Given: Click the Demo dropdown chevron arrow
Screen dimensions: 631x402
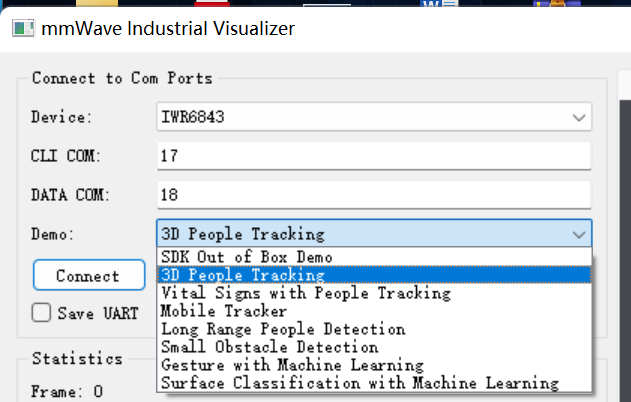Looking at the screenshot, I should click(578, 234).
